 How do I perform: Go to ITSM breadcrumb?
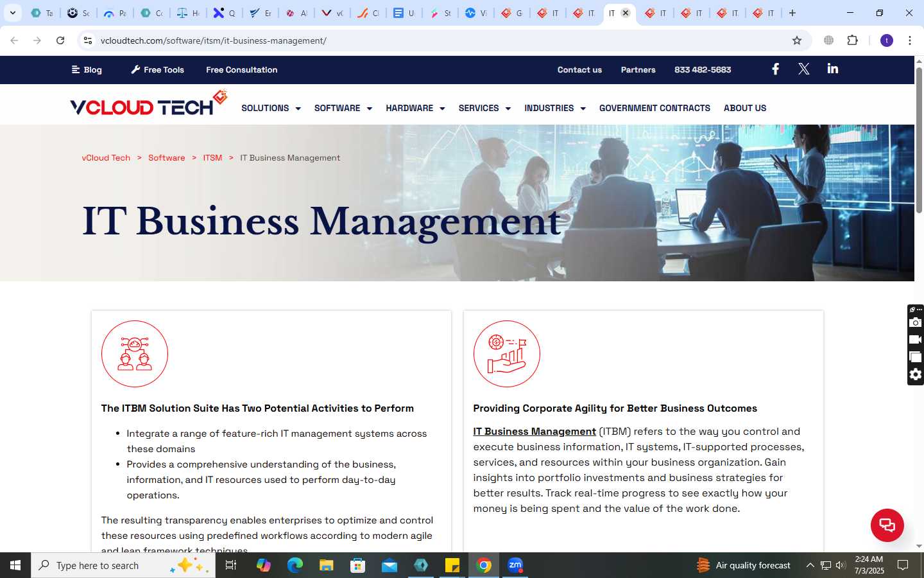tap(212, 157)
